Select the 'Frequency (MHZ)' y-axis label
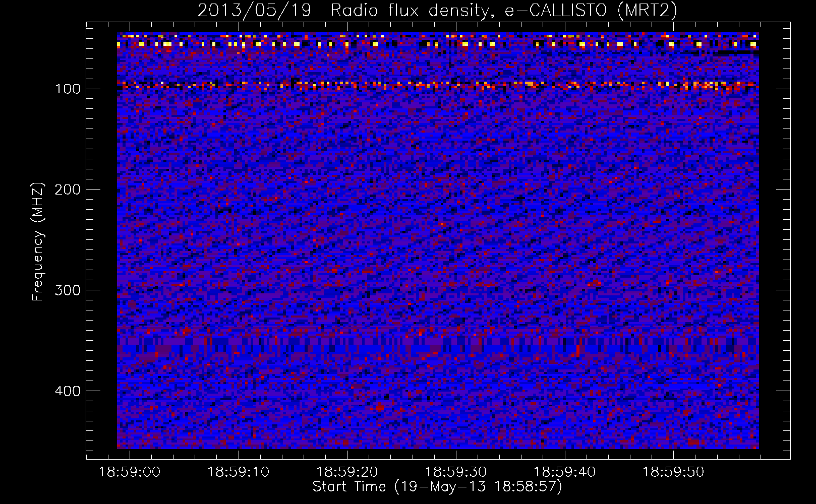This screenshot has height=504, width=816. tap(38, 241)
